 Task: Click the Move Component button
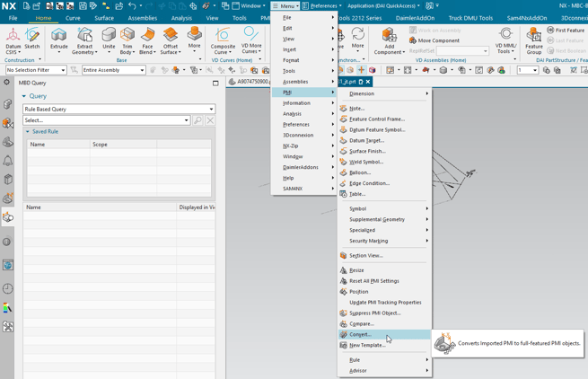click(x=437, y=40)
